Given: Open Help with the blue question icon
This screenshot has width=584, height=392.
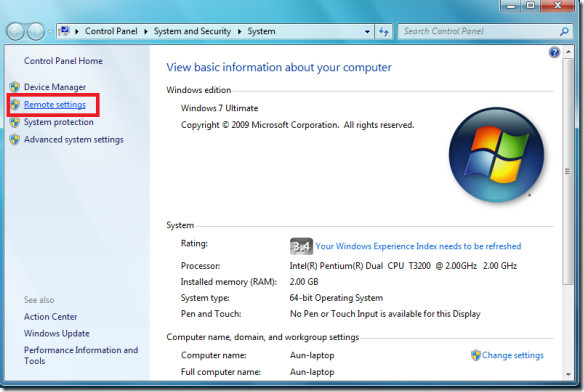Looking at the screenshot, I should point(554,52).
